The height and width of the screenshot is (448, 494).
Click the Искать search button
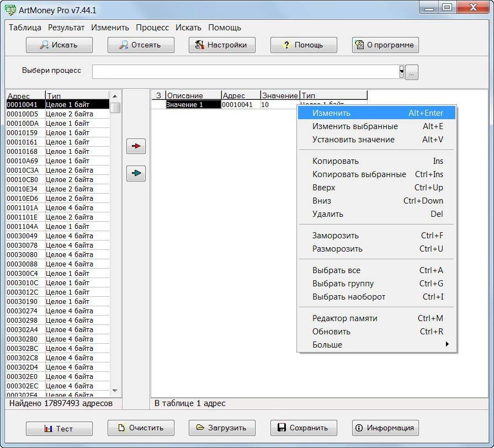pyautogui.click(x=59, y=45)
